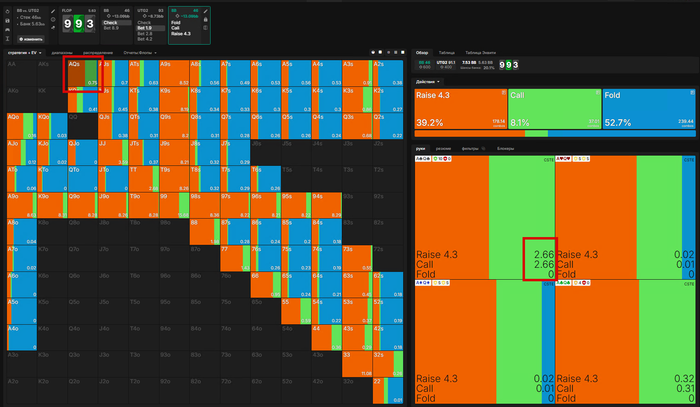This screenshot has height=407, width=700.
Task: Select the AQs cell in the hand matrix
Action: (83, 73)
